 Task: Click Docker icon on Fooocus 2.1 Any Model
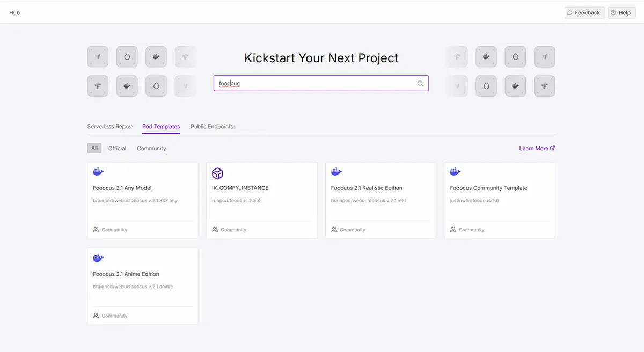click(98, 172)
